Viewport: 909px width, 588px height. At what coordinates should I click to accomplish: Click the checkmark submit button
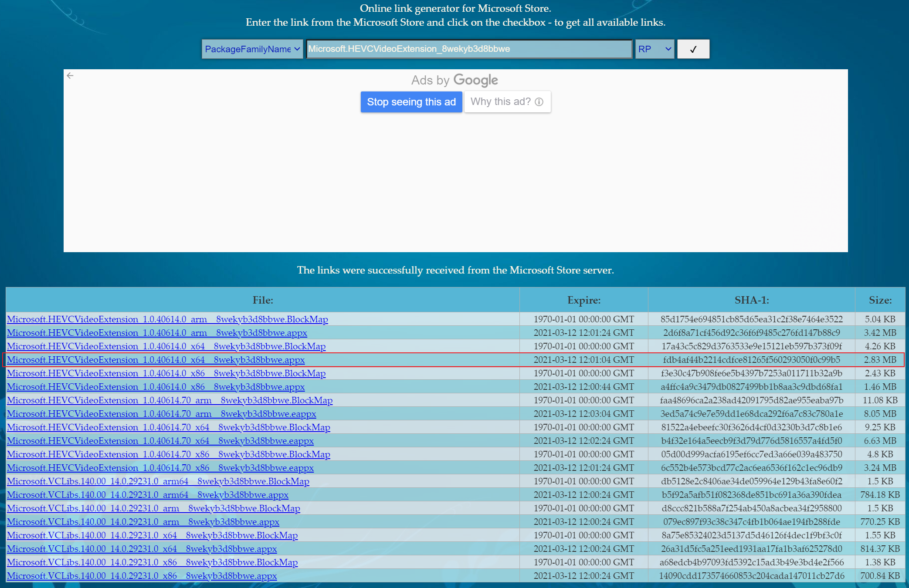click(x=693, y=49)
